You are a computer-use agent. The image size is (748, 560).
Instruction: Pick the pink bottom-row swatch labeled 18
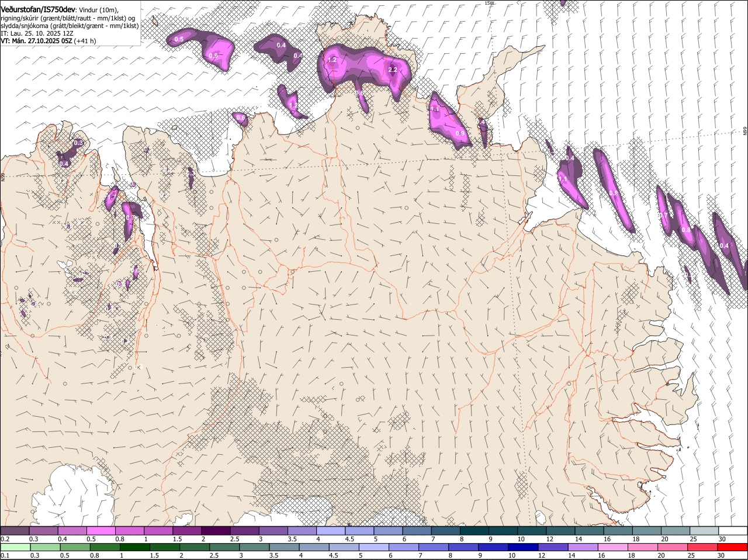643,548
